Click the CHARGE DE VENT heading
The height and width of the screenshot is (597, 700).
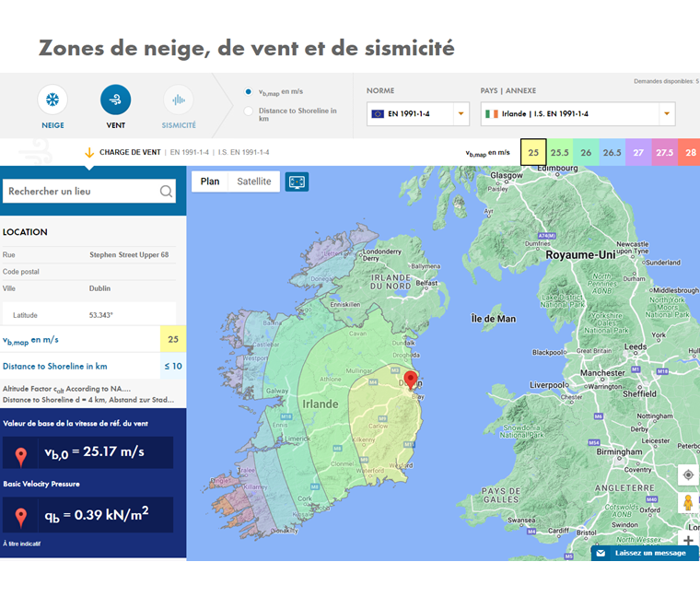click(x=130, y=152)
